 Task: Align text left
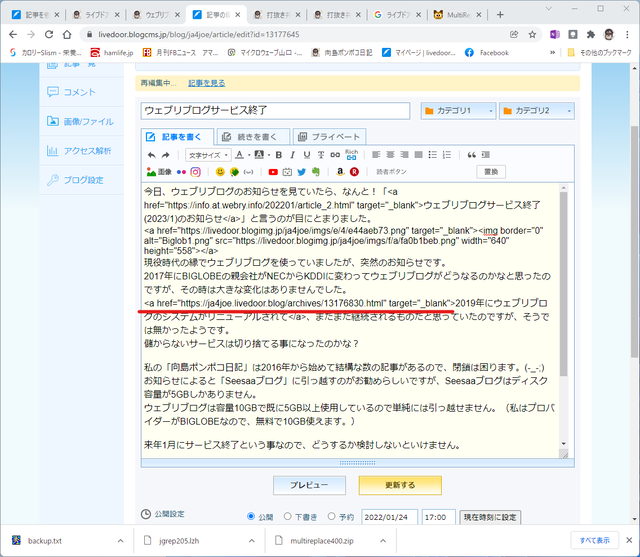coord(376,155)
